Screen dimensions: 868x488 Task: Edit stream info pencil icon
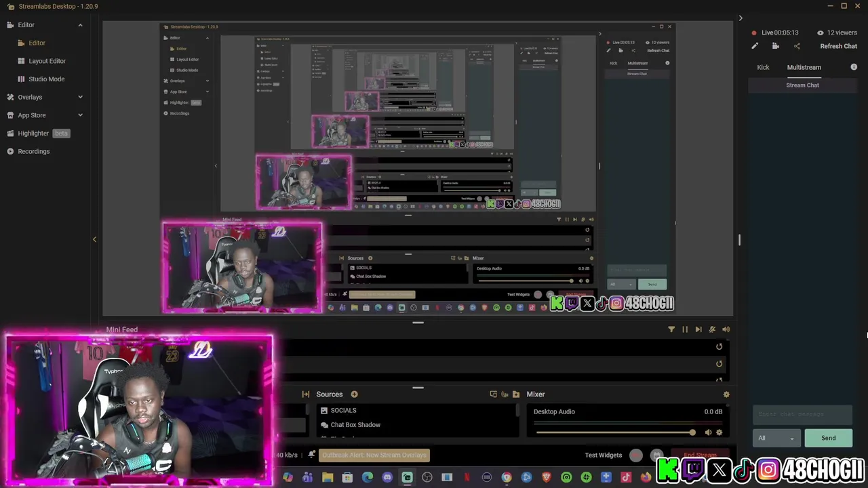(755, 46)
